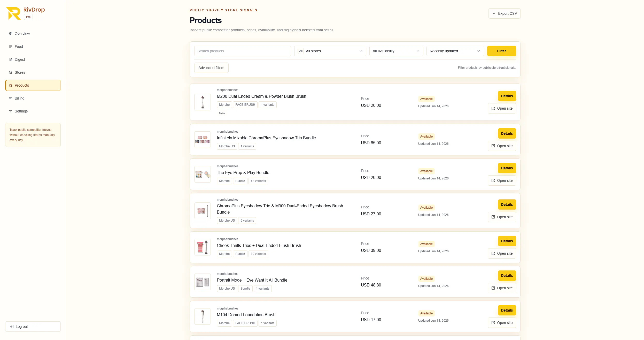
Task: Click the Available badge on M104 Foundation Brush
Action: [x=426, y=313]
